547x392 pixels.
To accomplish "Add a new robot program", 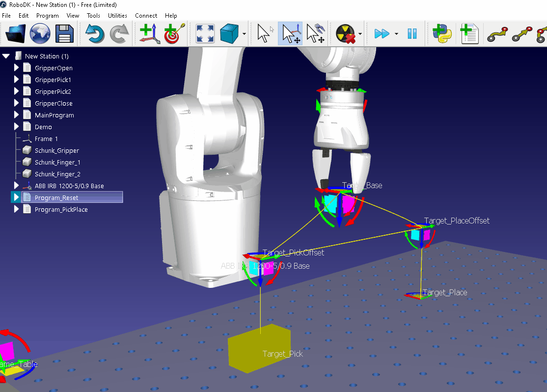I will pyautogui.click(x=469, y=33).
